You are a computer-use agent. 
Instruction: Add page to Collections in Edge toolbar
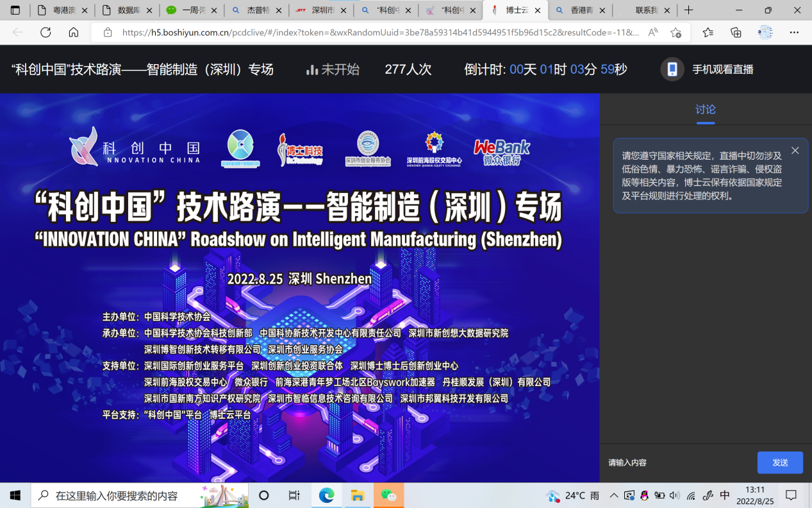pyautogui.click(x=736, y=33)
